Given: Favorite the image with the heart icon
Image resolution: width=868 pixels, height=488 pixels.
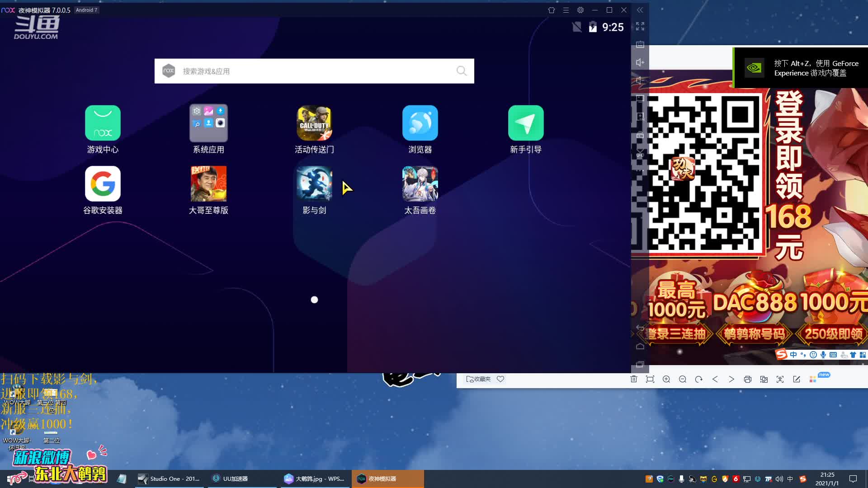Looking at the screenshot, I should pos(500,379).
